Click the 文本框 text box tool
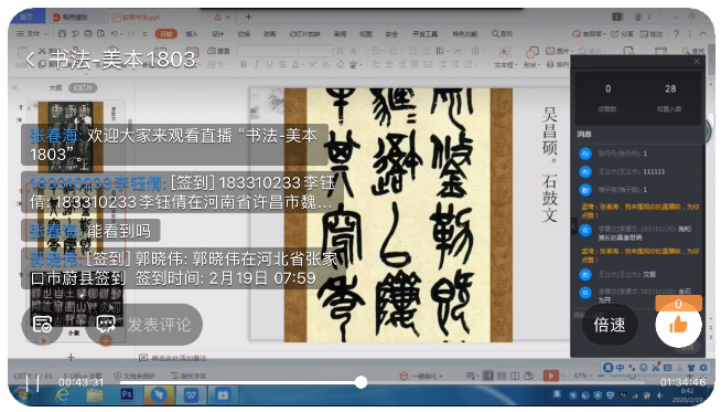This screenshot has height=412, width=722. 506,57
